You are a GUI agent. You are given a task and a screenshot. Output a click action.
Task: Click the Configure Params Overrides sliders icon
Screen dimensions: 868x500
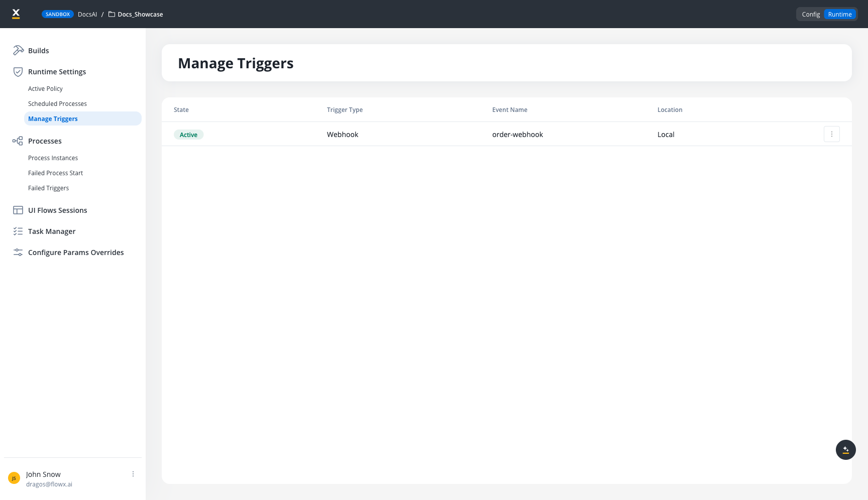coord(18,252)
